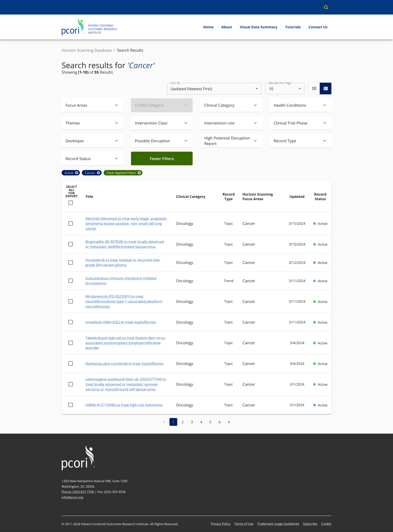This screenshot has height=532, width=393.
Task: Remove the Active filter chip
Action: [x=77, y=173]
